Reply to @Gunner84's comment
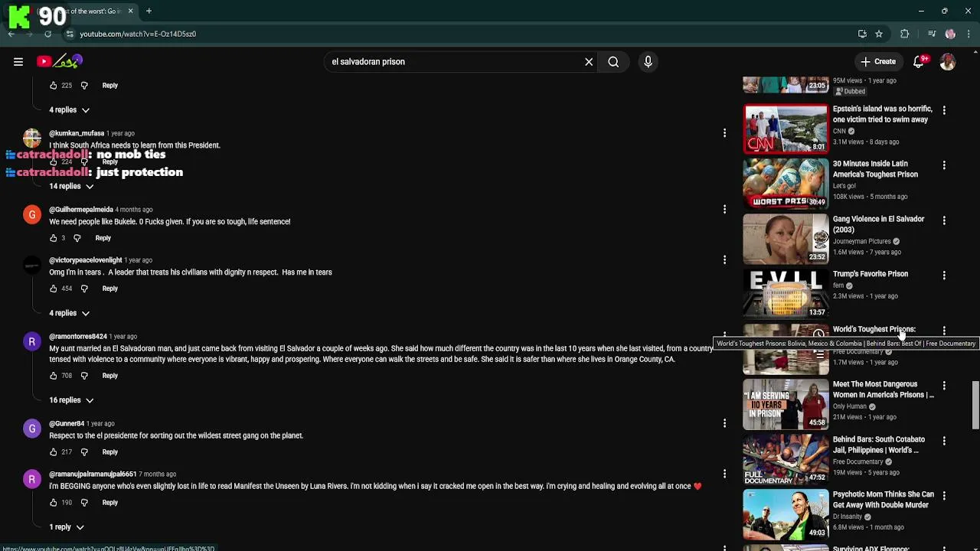This screenshot has width=980, height=551. pos(110,452)
